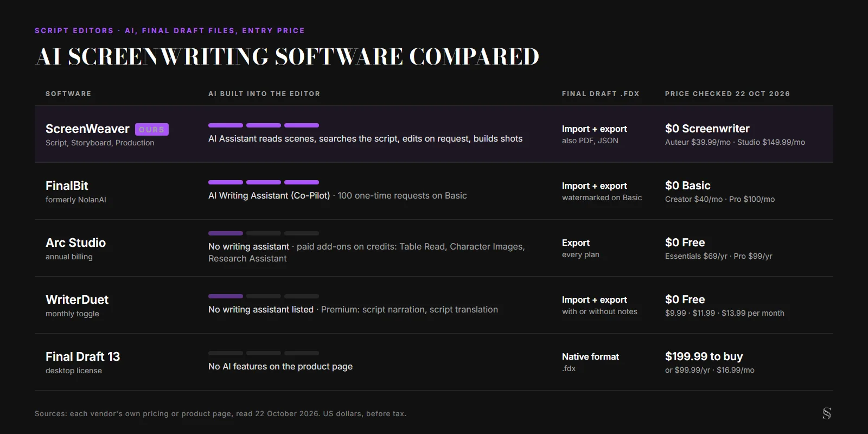
Task: Click 'No writing assistant listed' description
Action: tap(261, 309)
